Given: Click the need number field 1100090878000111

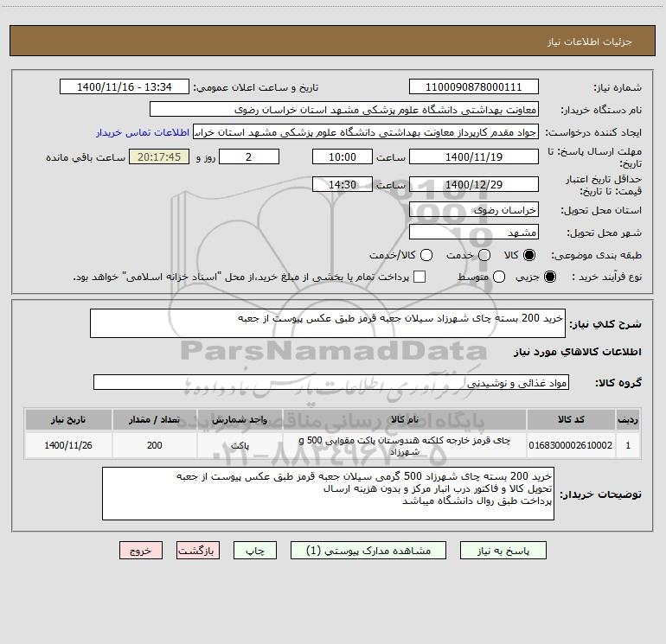Looking at the screenshot, I should click(x=474, y=87).
